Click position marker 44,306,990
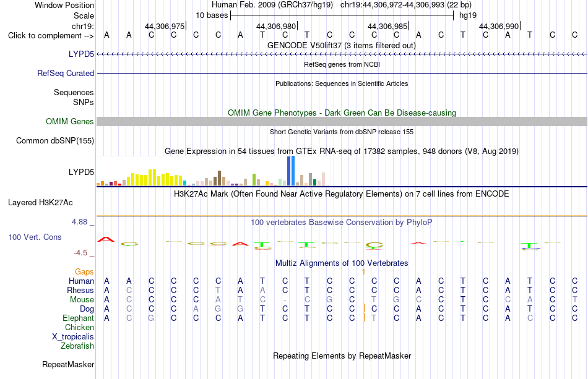The image size is (588, 379). [499, 26]
